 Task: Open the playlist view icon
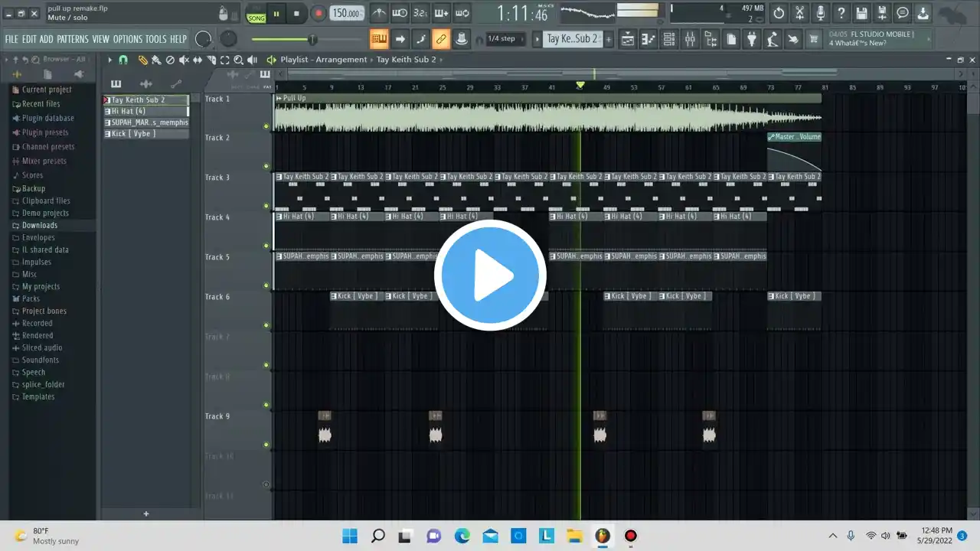(628, 39)
